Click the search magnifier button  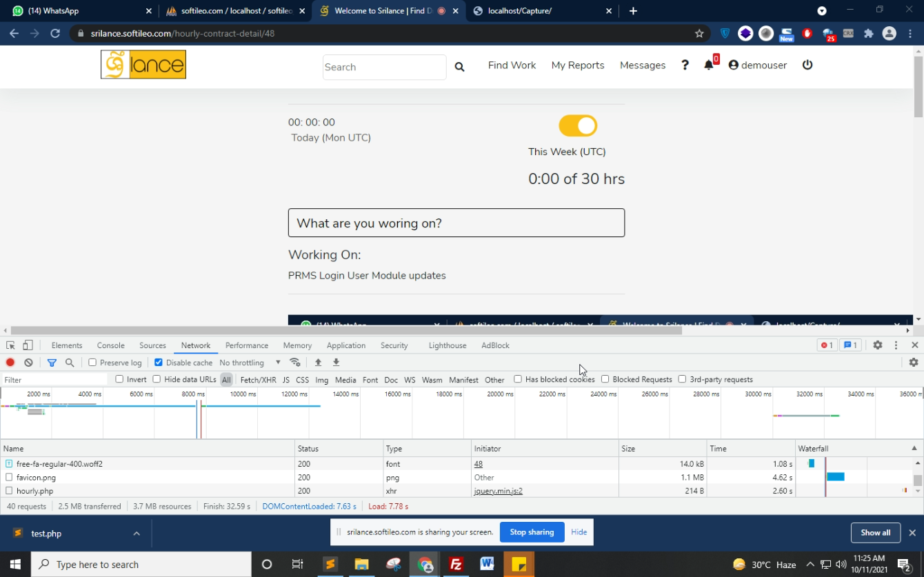[459, 67]
